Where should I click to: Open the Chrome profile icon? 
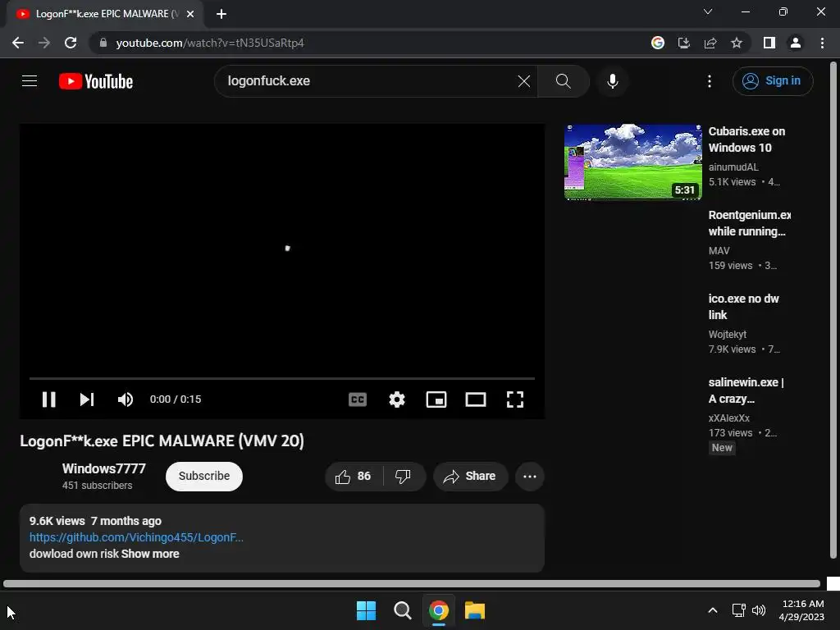(796, 43)
